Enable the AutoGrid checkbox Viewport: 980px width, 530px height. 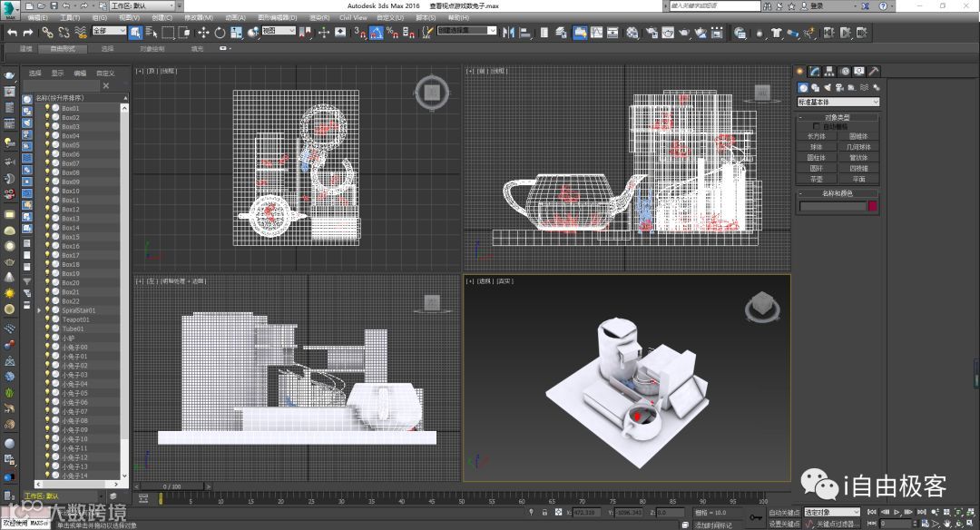(818, 126)
